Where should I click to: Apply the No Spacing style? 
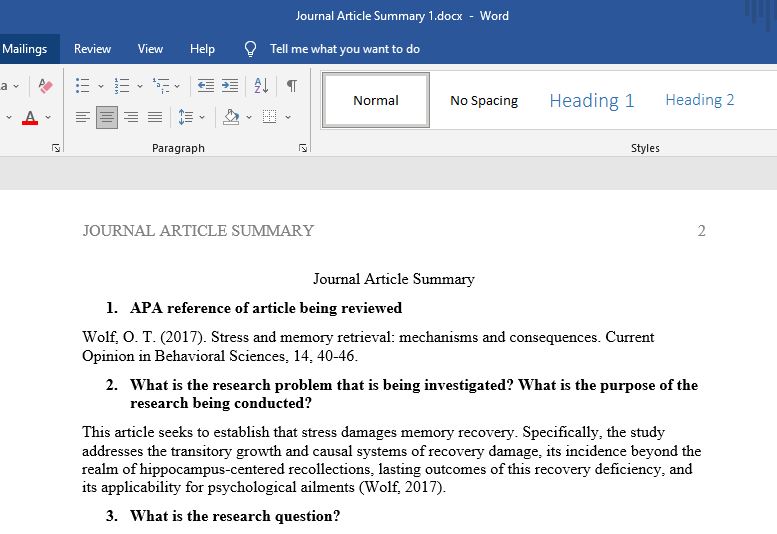tap(484, 100)
